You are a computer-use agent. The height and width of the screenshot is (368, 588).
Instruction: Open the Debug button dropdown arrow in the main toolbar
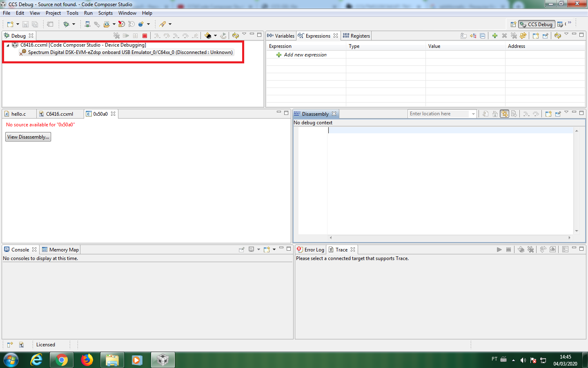[73, 24]
